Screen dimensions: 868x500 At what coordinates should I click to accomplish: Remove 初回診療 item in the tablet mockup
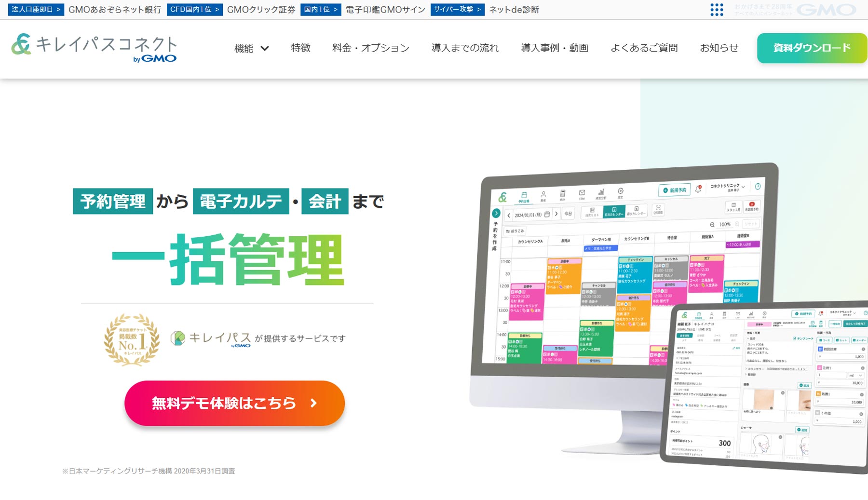pos(863,349)
